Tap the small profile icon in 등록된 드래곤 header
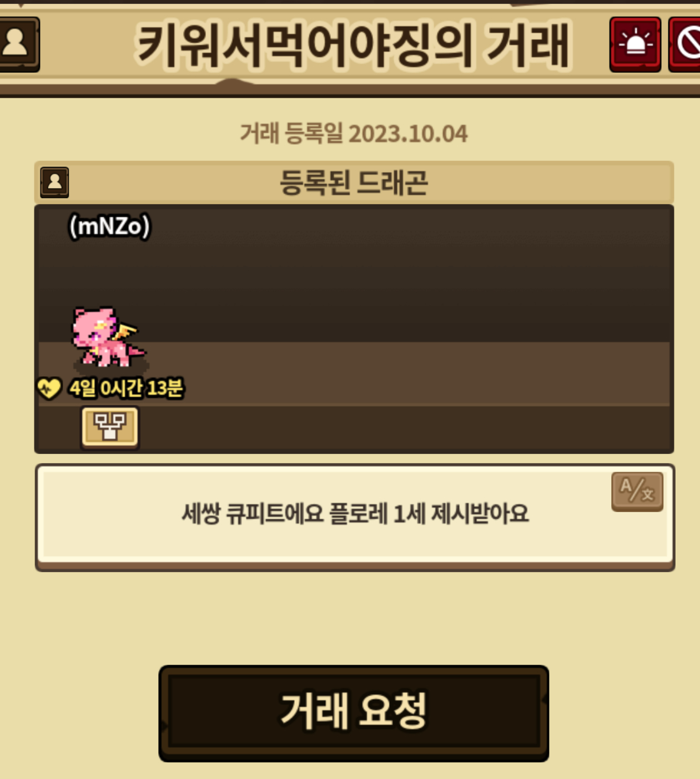The height and width of the screenshot is (779, 700). pos(54,182)
